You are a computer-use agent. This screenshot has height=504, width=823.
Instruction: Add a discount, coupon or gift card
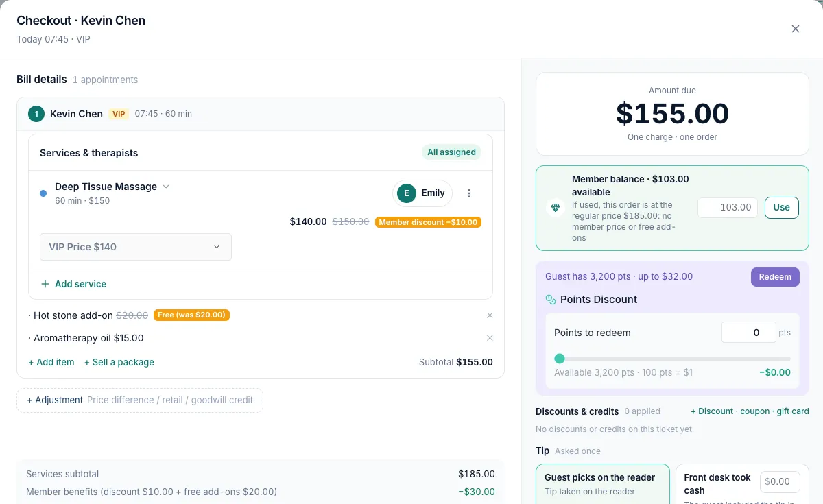click(x=750, y=411)
